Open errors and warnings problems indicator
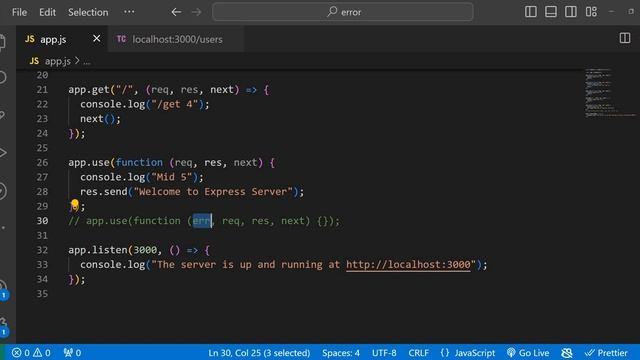 tap(31, 353)
